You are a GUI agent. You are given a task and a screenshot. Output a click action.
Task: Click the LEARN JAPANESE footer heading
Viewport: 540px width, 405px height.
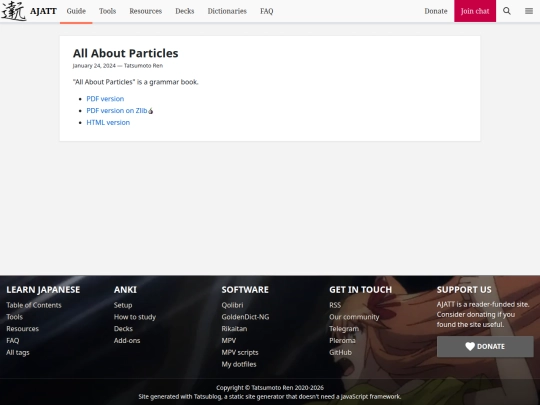(x=43, y=290)
